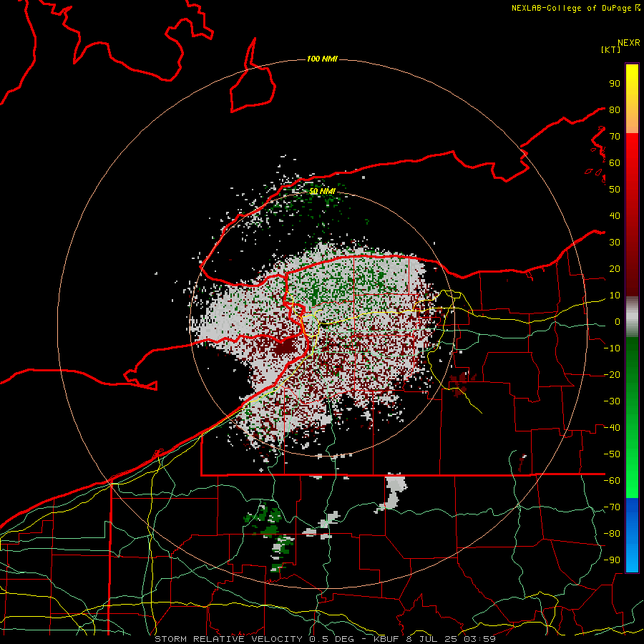Click the solid dark red velocity core near radar center

click(286, 348)
